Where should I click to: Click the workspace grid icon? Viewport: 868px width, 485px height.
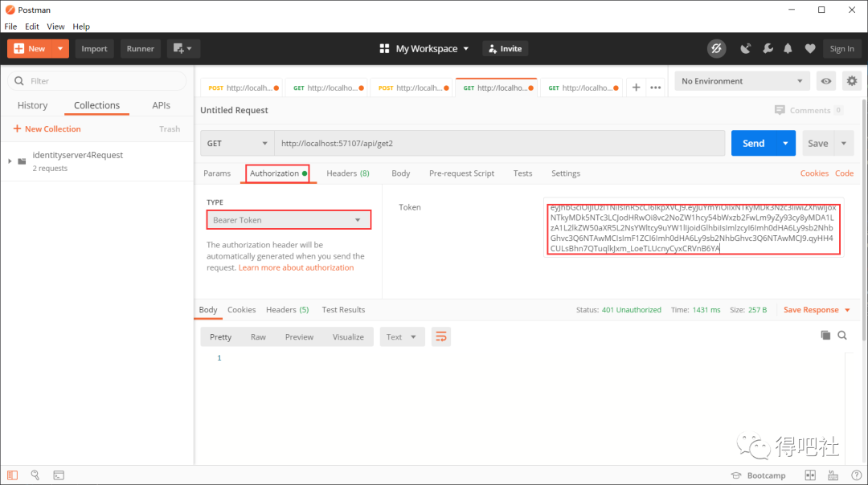click(x=384, y=49)
